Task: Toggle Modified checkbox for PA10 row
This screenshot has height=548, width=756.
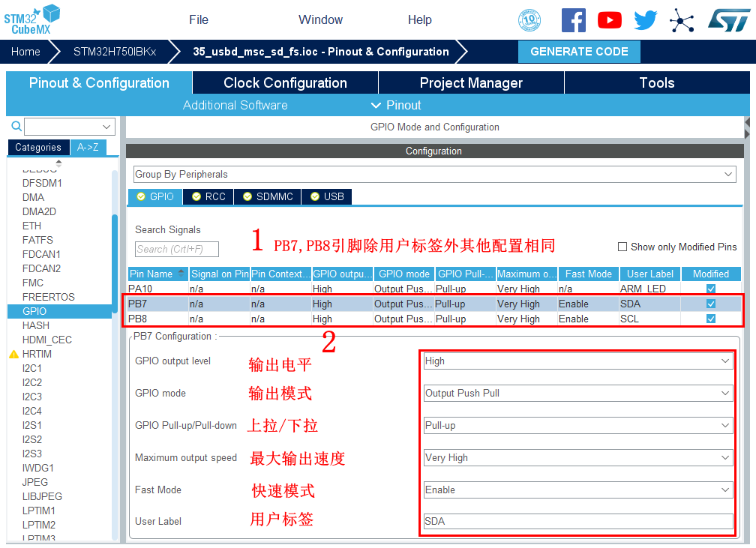Action: tap(711, 289)
